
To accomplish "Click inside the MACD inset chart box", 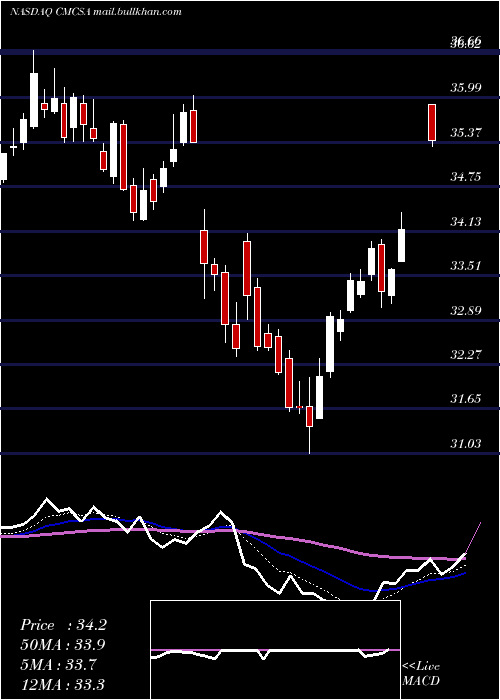I will [275, 650].
